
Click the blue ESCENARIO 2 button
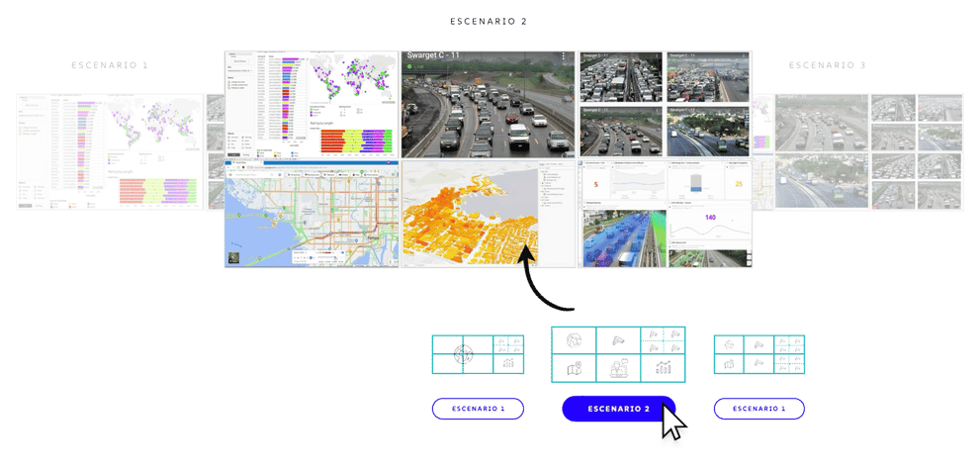[618, 409]
